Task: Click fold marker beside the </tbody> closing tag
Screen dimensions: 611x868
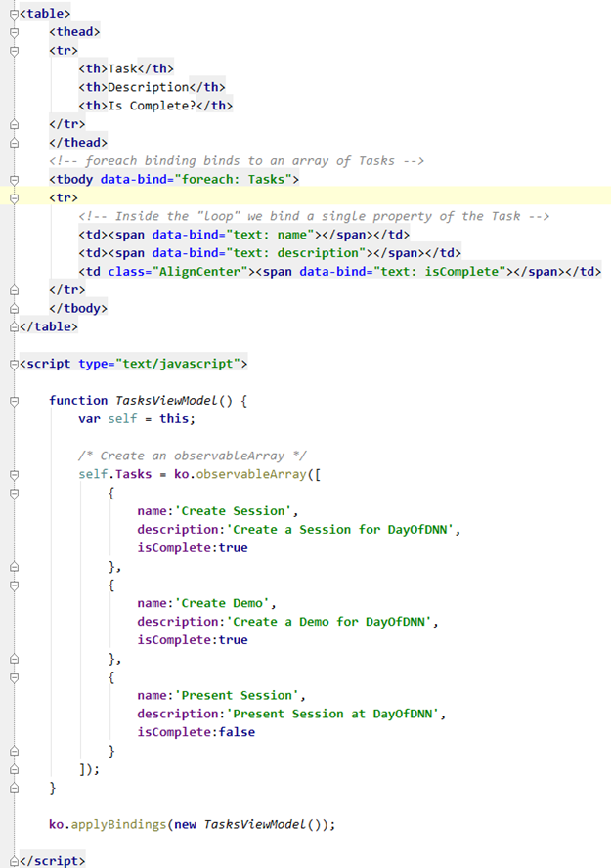Action: [15, 308]
